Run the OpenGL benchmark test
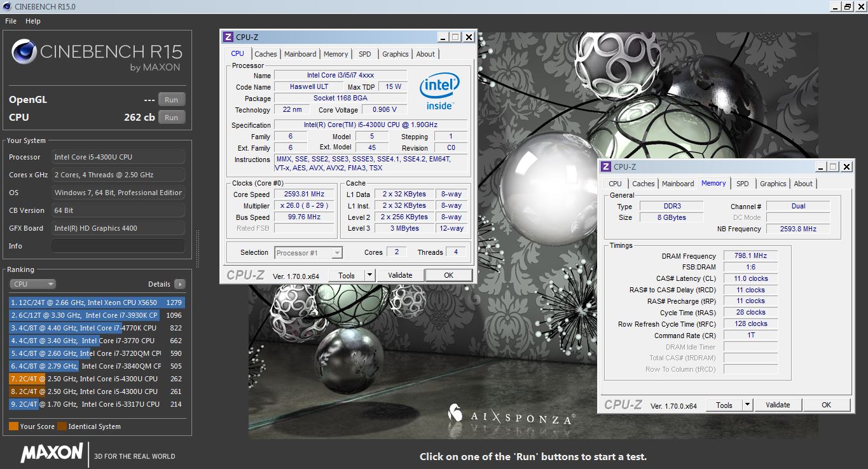This screenshot has width=868, height=469. coord(172,99)
